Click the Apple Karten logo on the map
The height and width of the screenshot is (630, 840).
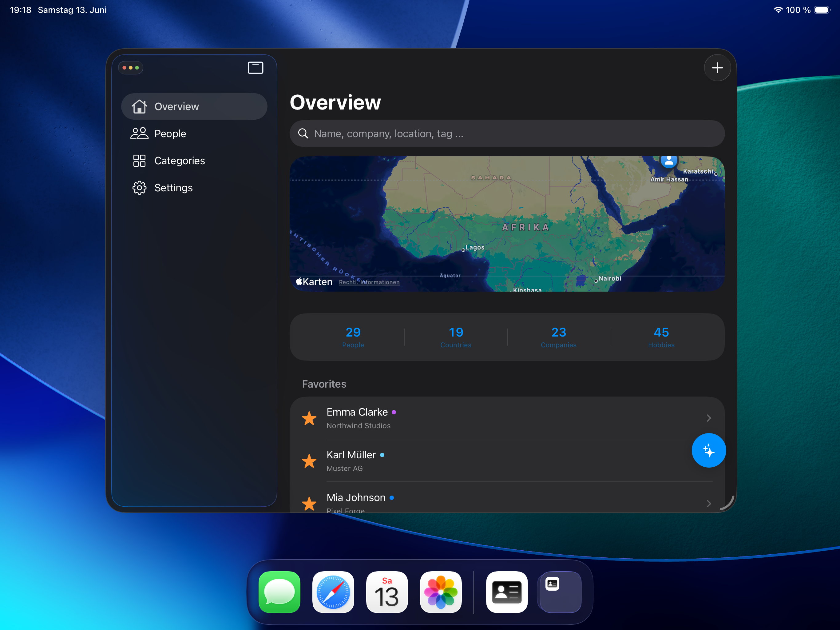(x=314, y=281)
